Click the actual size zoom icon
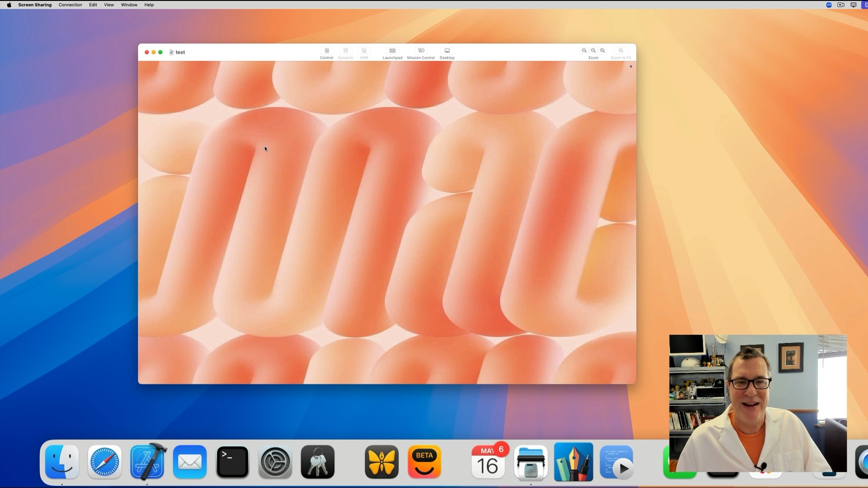Viewport: 868px width, 488px height. [x=593, y=51]
